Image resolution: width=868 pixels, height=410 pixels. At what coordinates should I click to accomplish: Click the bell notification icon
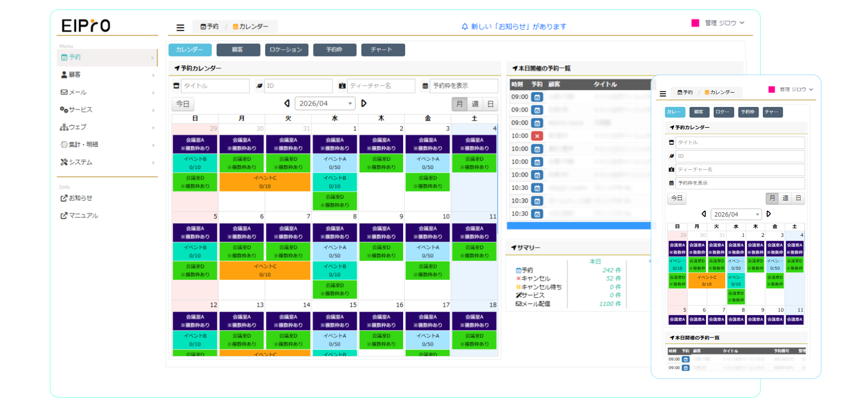[x=464, y=27]
